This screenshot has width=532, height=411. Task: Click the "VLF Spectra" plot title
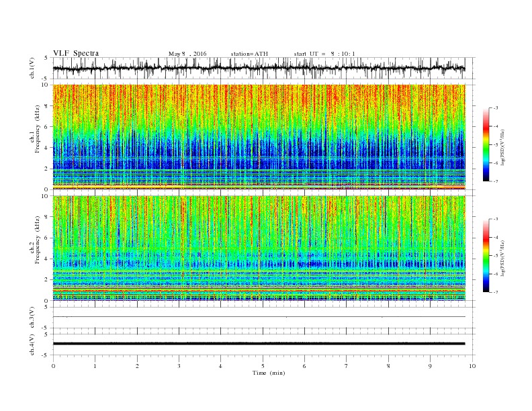point(76,53)
